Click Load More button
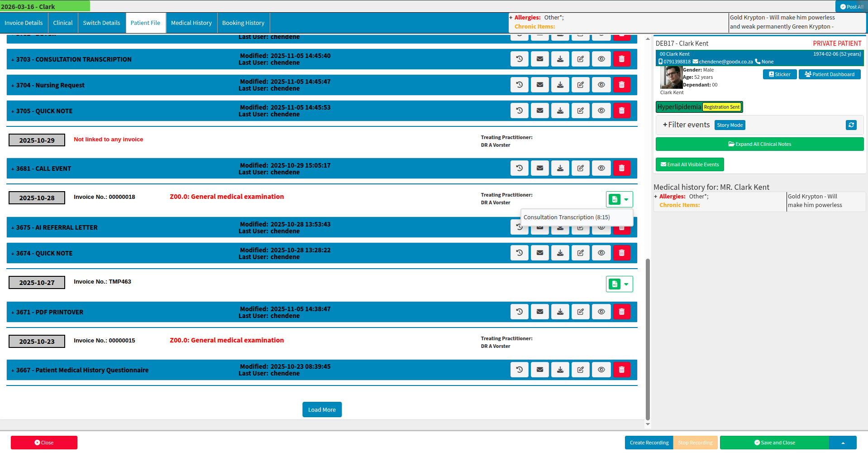The height and width of the screenshot is (453, 868). pyautogui.click(x=322, y=410)
